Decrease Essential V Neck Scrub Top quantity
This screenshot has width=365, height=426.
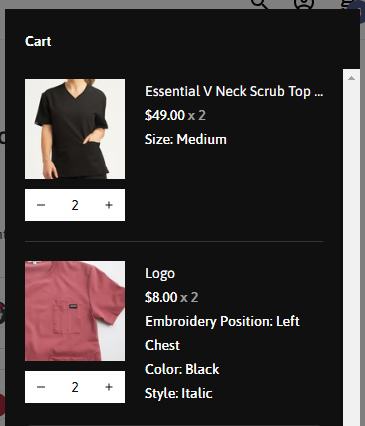pyautogui.click(x=41, y=205)
